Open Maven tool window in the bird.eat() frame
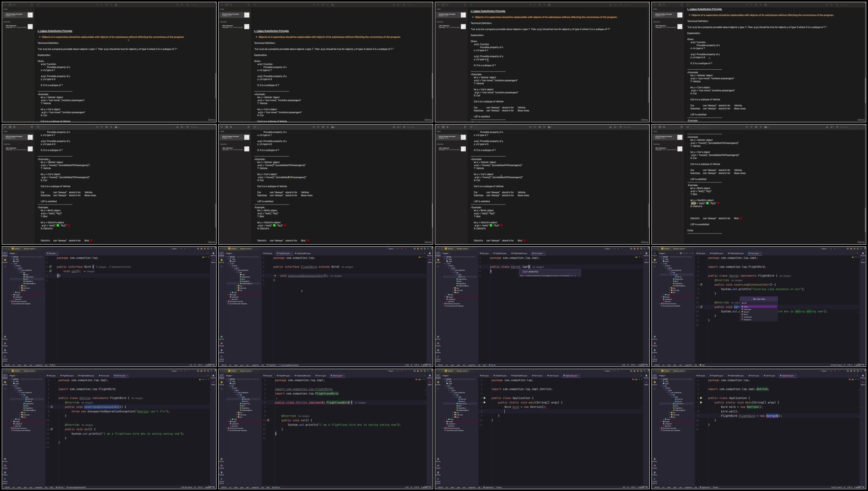 point(863,383)
